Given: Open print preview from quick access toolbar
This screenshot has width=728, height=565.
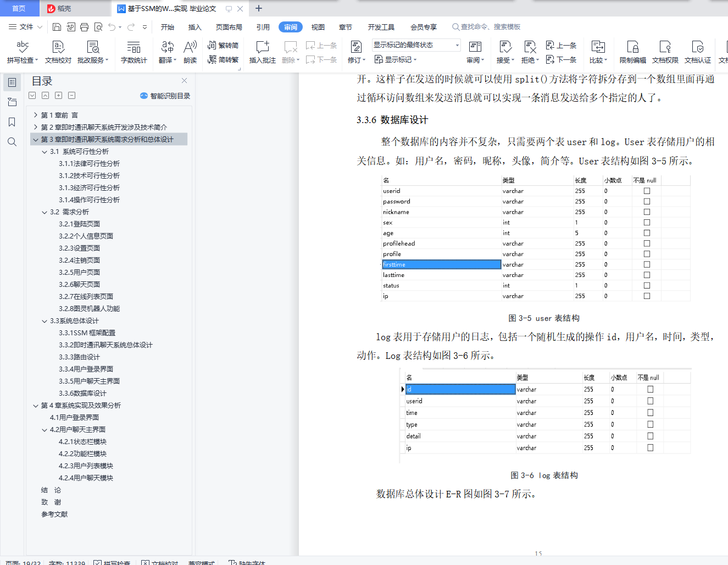Looking at the screenshot, I should pos(98,27).
